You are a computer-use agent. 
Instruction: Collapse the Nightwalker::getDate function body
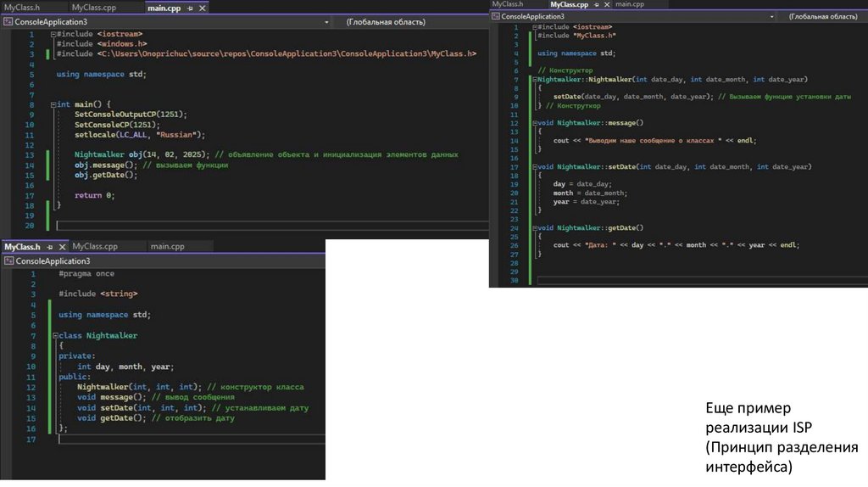coord(533,228)
